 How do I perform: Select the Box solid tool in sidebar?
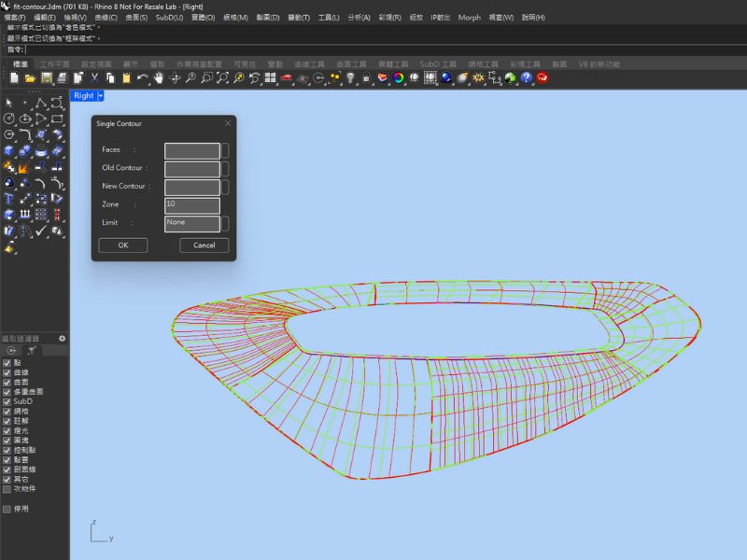coord(8,150)
